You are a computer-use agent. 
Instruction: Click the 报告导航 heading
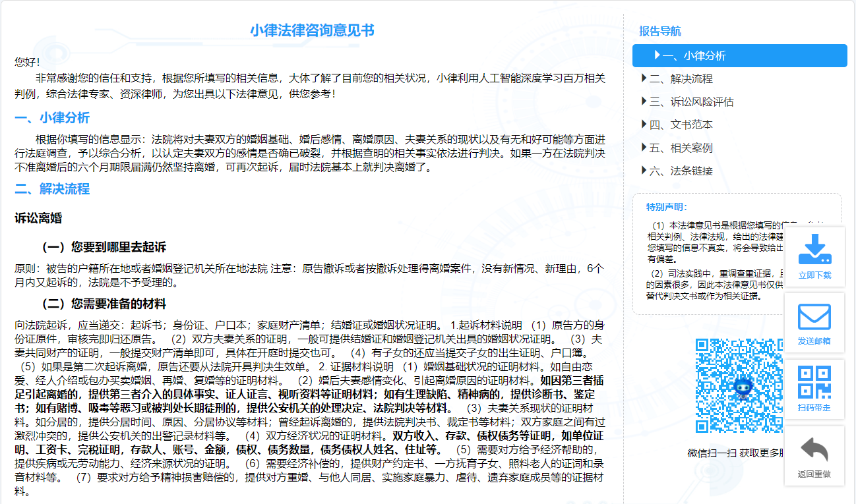pos(659,31)
